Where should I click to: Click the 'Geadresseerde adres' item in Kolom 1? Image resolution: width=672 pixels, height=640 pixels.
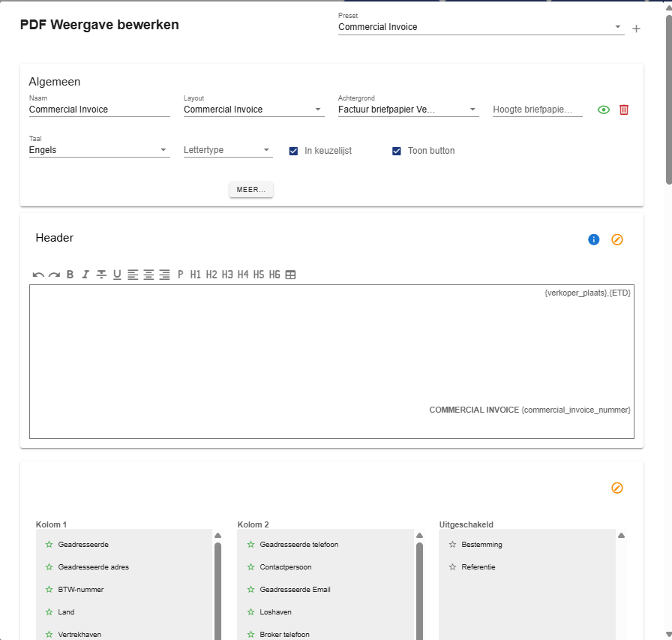tap(94, 567)
